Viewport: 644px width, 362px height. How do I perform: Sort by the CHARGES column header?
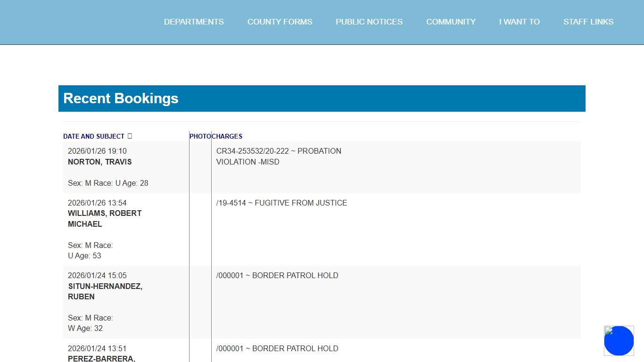click(227, 136)
